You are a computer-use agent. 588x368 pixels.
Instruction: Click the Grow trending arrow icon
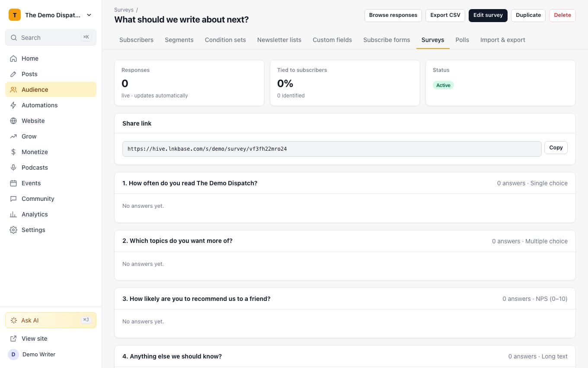(13, 136)
